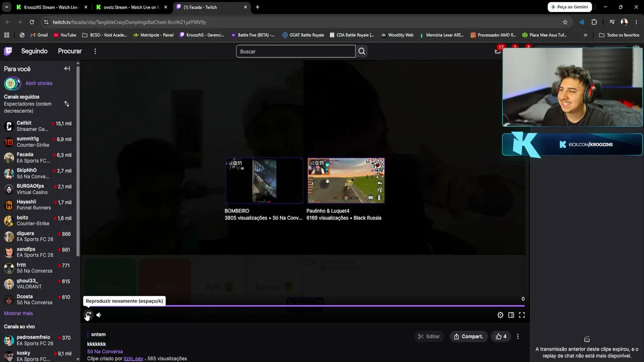
Task: Open pedrosemfreio channel in sidebar
Action: tap(38, 340)
